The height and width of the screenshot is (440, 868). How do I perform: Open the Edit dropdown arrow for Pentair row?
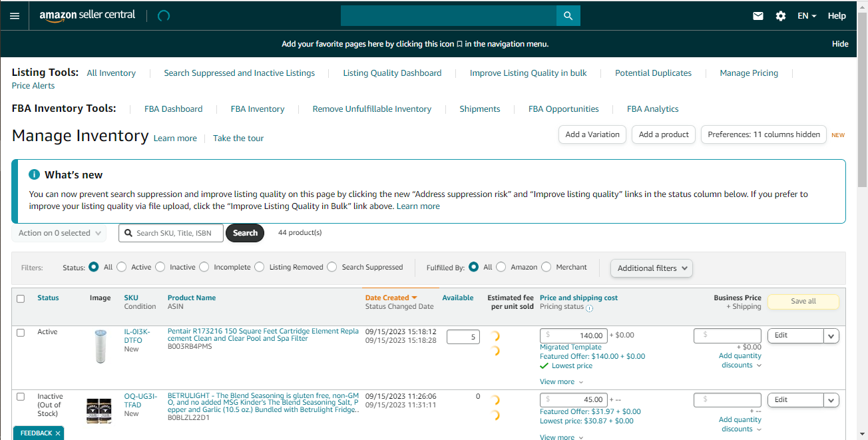pos(831,336)
